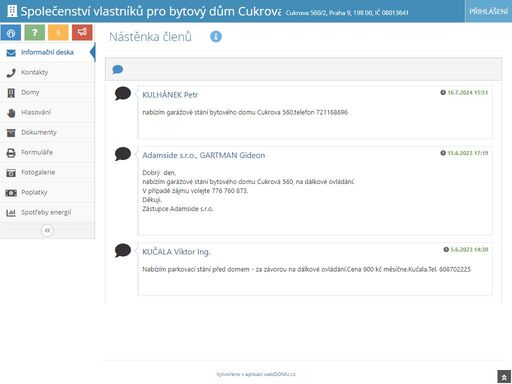Click the PŘIHLÁŠENÍ login button
This screenshot has height=384, width=512.
tap(488, 11)
